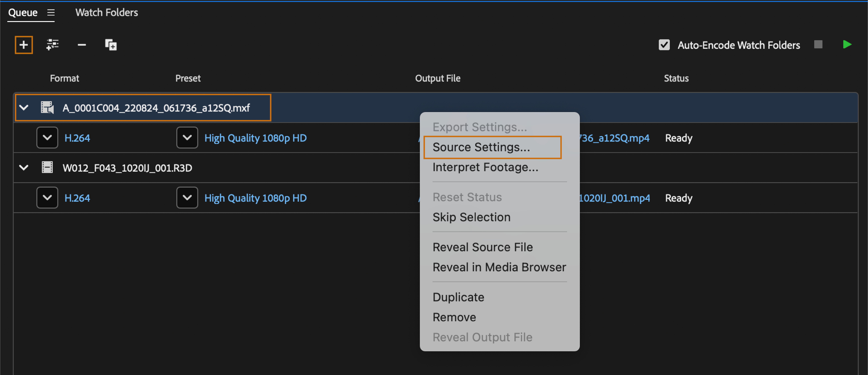Collapse the A_0001C004 mxf source row
This screenshot has width=868, height=375.
[x=24, y=108]
